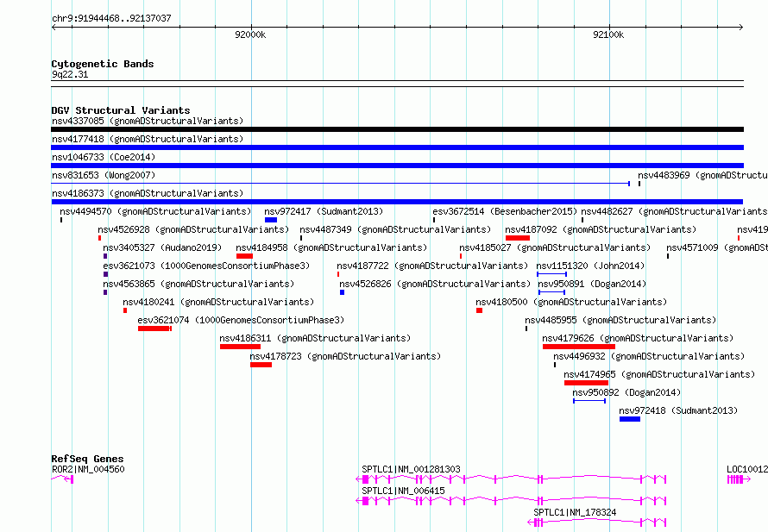Click the nsv4337085 black variant bar
Screen dimensions: 768x532
click(x=397, y=129)
